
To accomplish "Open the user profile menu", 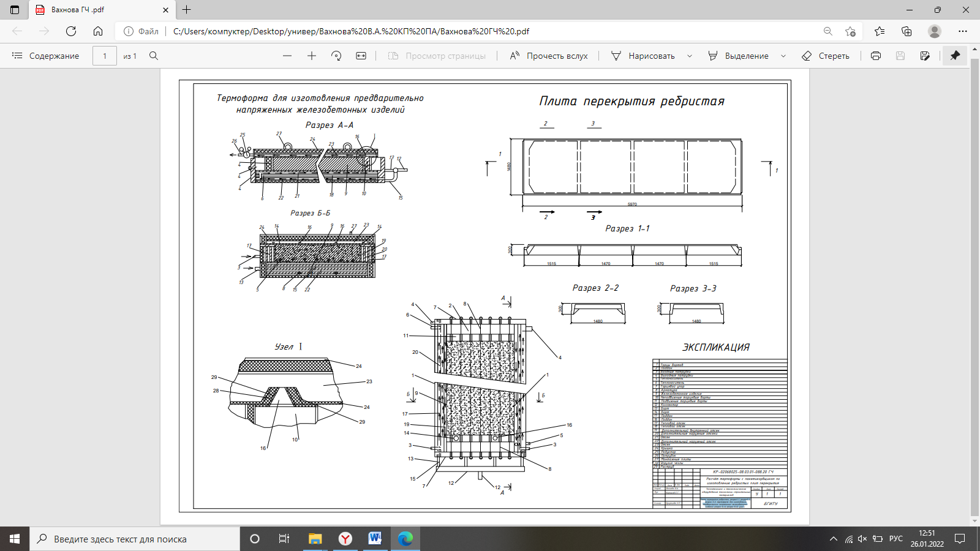I will coord(935,31).
